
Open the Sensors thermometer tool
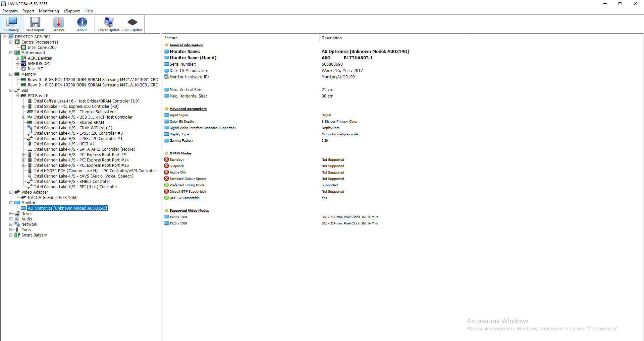pyautogui.click(x=58, y=24)
